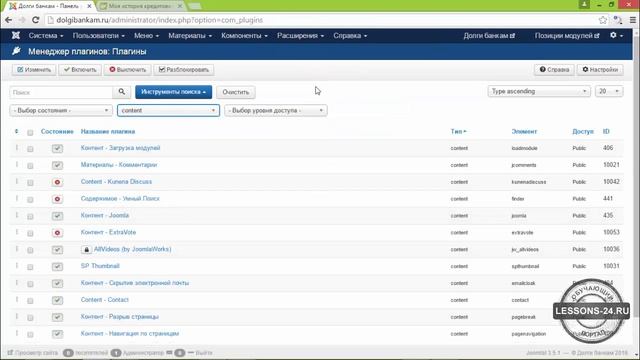This screenshot has height=360, width=640.
Task: Toggle status of Контент - Загрузка модулей plugin
Action: 57,149
